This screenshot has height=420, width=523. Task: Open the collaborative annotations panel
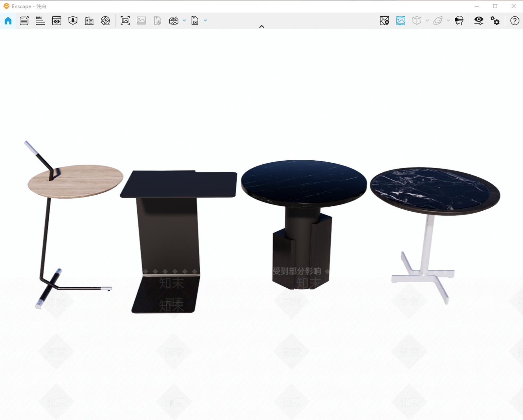tap(24, 21)
